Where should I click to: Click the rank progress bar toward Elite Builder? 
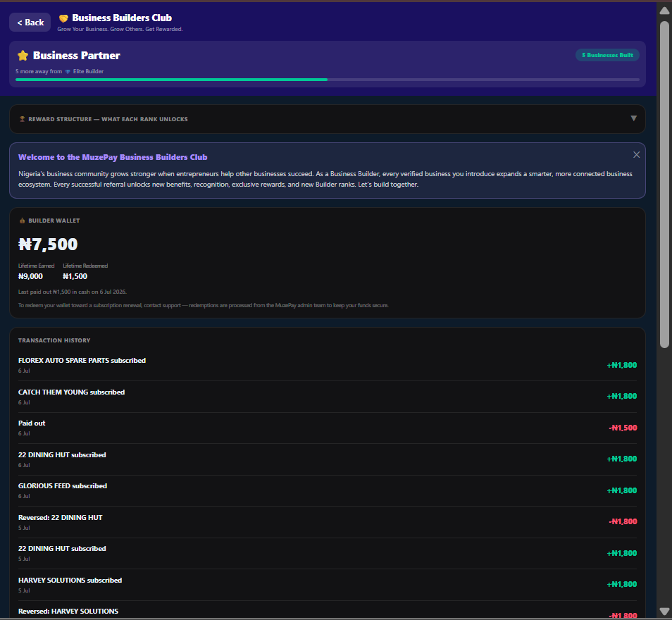pos(328,80)
